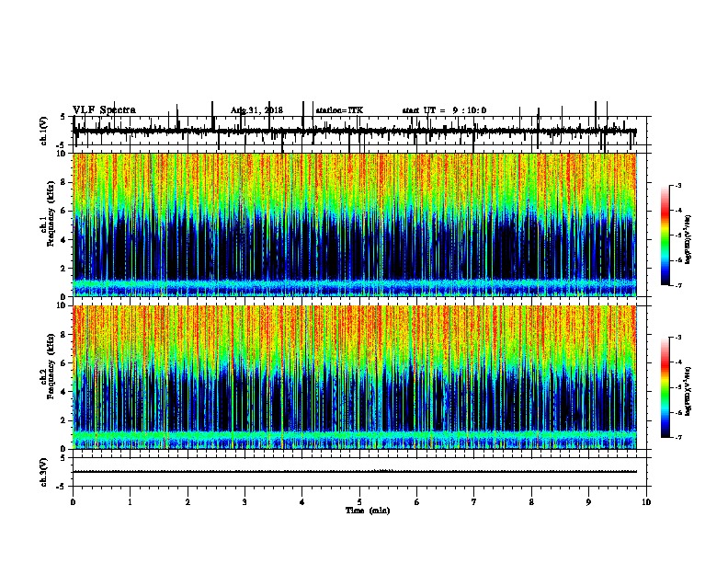
Task: Click ch.3 waveform voltage tick "-5"
Action: (x=63, y=487)
